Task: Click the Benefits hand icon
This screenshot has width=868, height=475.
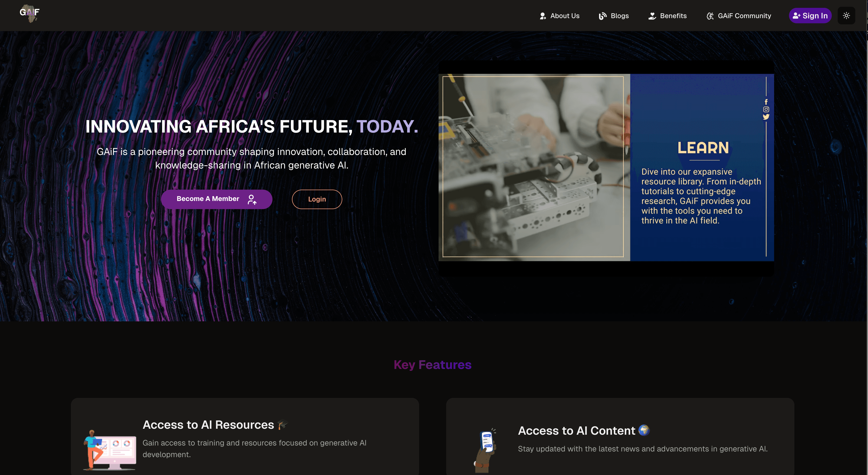Action: tap(652, 16)
